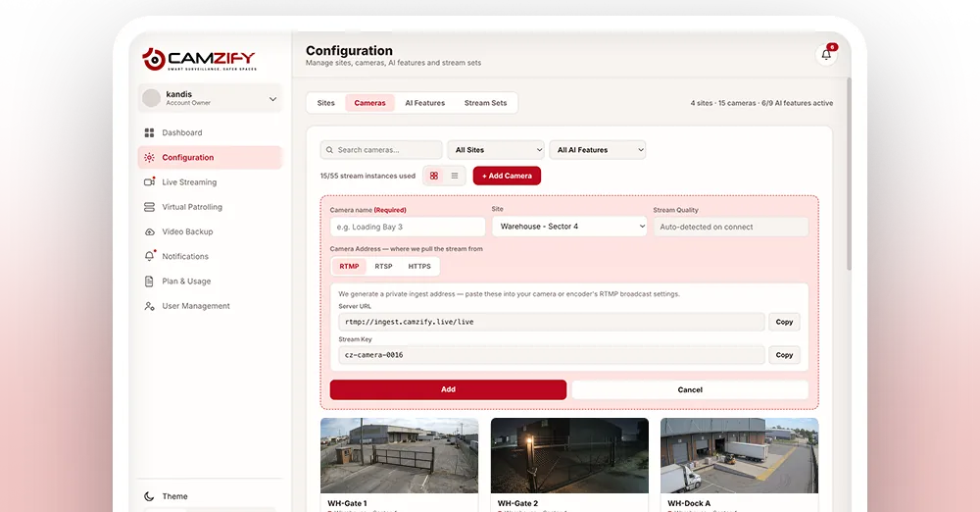Click the Dashboard grid icon

(x=149, y=132)
